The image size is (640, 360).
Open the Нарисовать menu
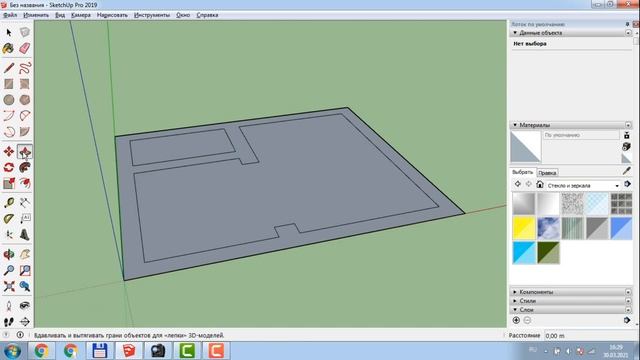coord(112,15)
